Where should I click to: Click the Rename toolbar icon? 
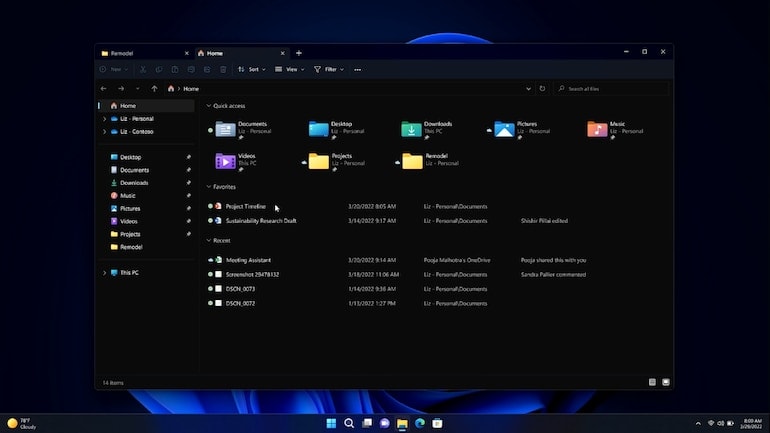[x=191, y=70]
